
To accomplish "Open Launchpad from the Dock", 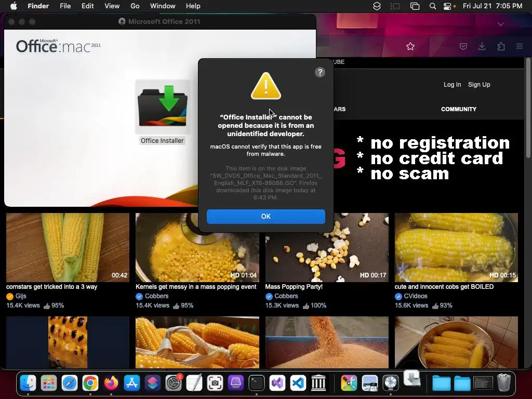I will [49, 383].
